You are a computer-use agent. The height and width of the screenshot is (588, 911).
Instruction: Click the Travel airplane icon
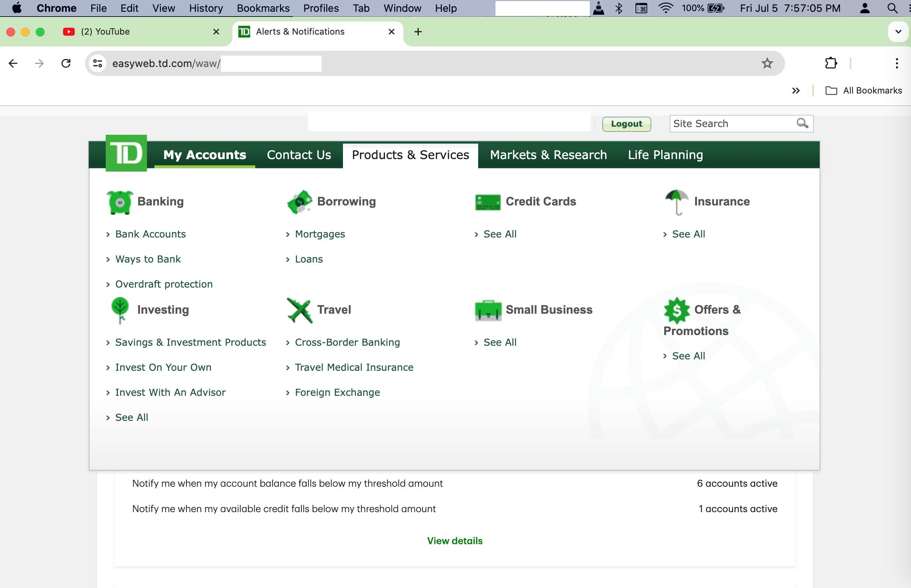point(300,310)
